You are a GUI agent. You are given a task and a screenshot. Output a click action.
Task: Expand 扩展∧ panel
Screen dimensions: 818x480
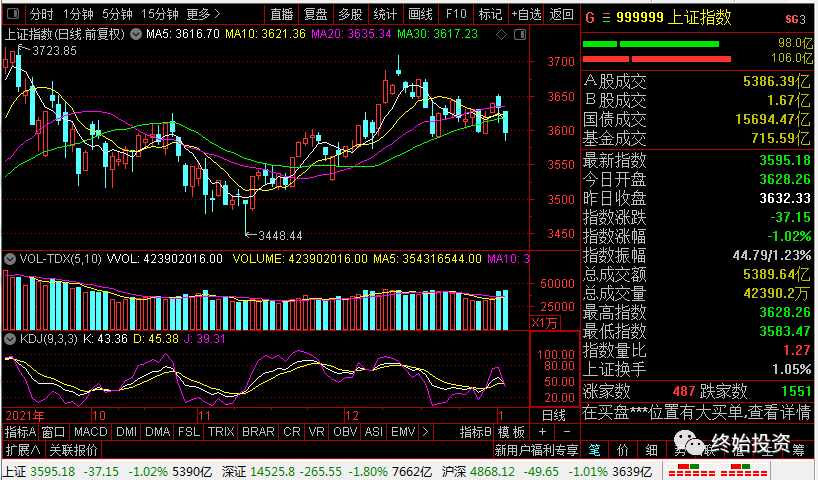tap(23, 450)
